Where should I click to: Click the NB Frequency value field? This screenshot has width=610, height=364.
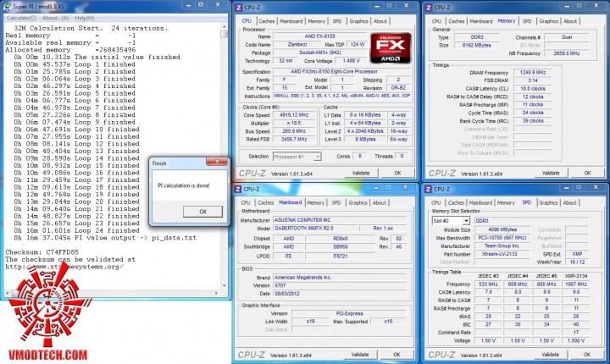[567, 53]
